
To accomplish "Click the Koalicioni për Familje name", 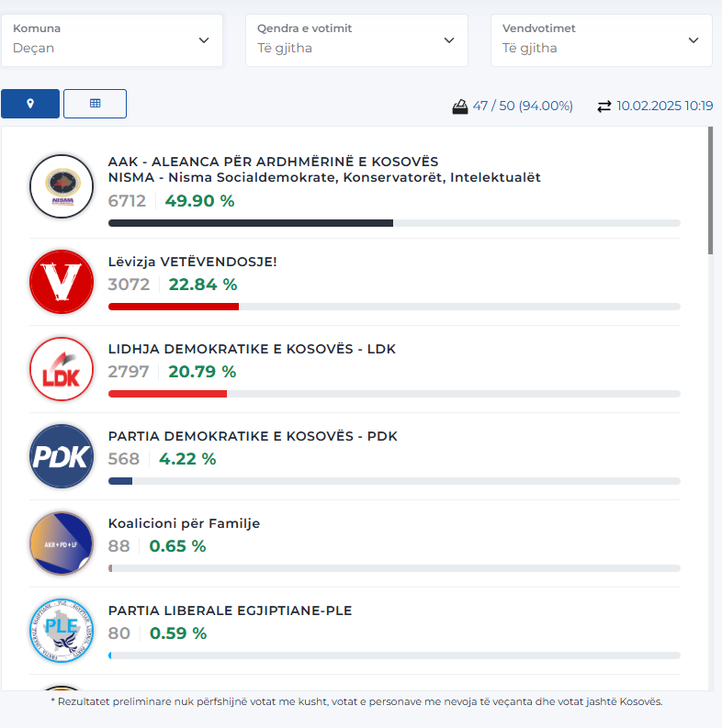I will coord(184,523).
